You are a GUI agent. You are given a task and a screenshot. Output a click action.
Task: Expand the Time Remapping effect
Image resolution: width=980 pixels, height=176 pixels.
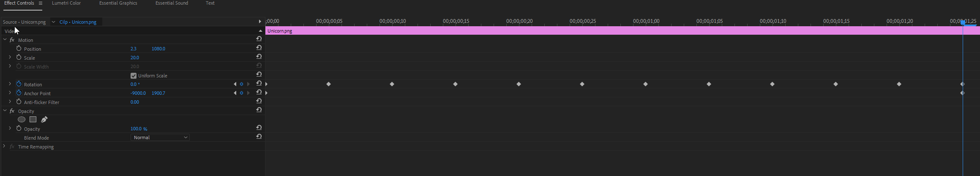pyautogui.click(x=4, y=146)
